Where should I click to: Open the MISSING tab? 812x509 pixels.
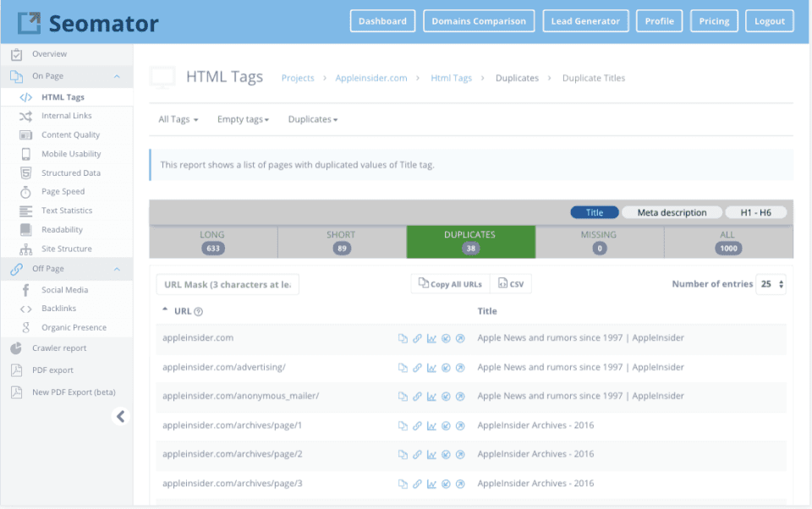[x=599, y=241]
